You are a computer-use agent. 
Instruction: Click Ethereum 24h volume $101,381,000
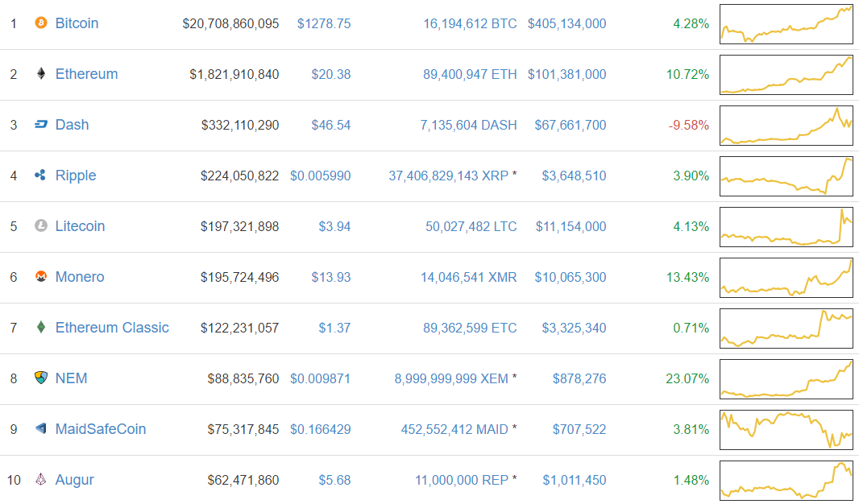tap(567, 74)
